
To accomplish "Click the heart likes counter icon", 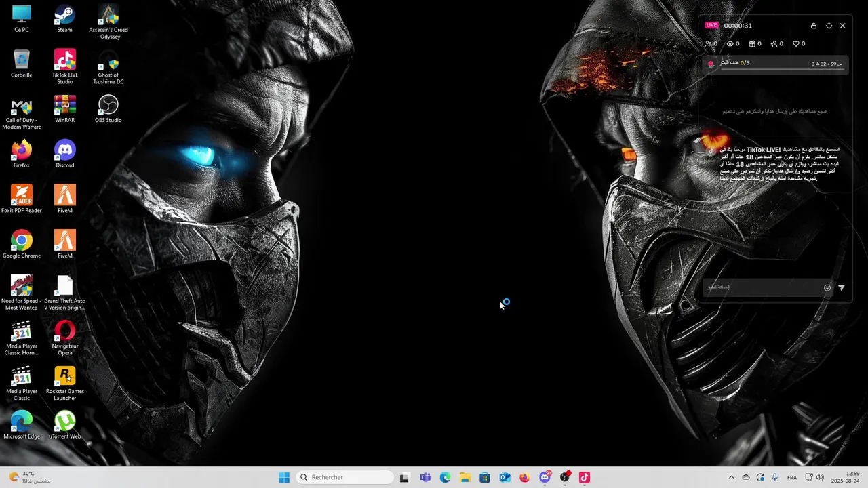I will [799, 44].
